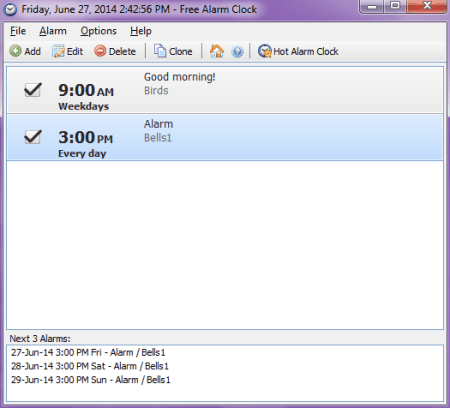Click the Hot Alarm Clock icon

(x=265, y=51)
